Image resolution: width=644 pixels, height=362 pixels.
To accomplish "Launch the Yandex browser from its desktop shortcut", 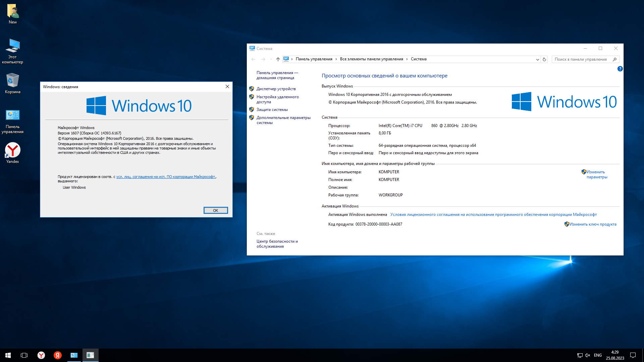I will (x=12, y=150).
